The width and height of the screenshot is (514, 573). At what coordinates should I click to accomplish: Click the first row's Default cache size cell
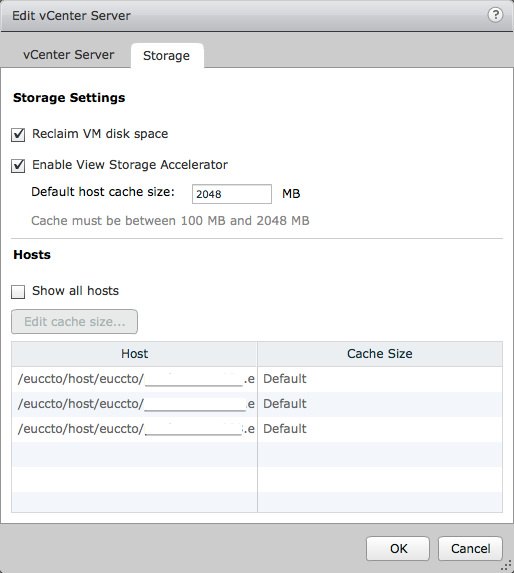pos(380,379)
